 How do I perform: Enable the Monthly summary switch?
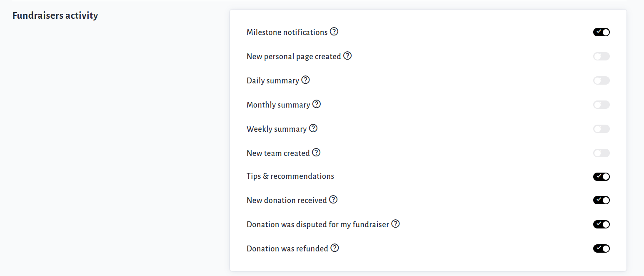click(x=601, y=105)
